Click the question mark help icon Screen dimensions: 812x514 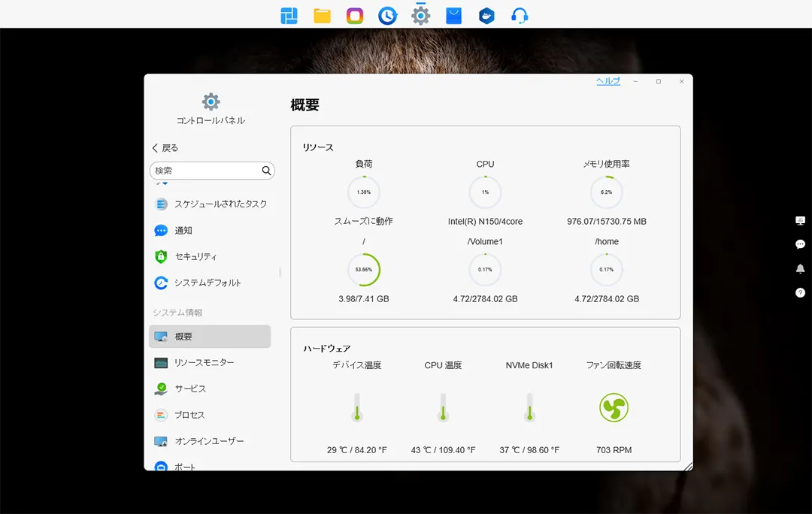pos(800,292)
